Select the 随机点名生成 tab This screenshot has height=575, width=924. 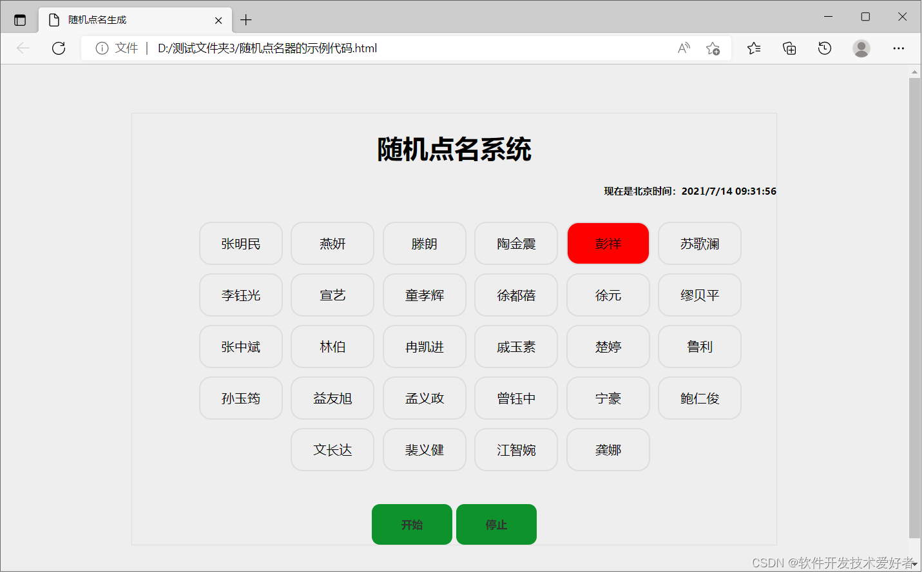[135, 20]
